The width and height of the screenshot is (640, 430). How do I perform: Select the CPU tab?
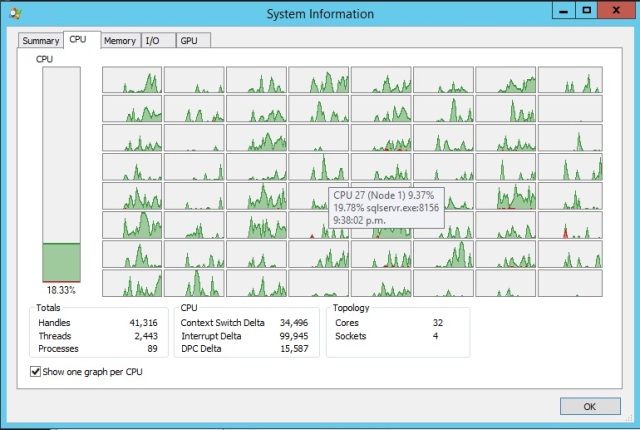click(x=78, y=40)
